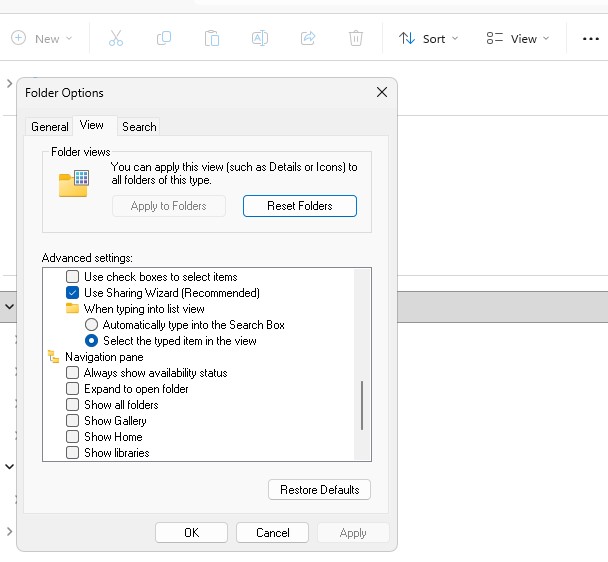The width and height of the screenshot is (608, 562).
Task: Switch to the General tab
Action: (x=49, y=127)
